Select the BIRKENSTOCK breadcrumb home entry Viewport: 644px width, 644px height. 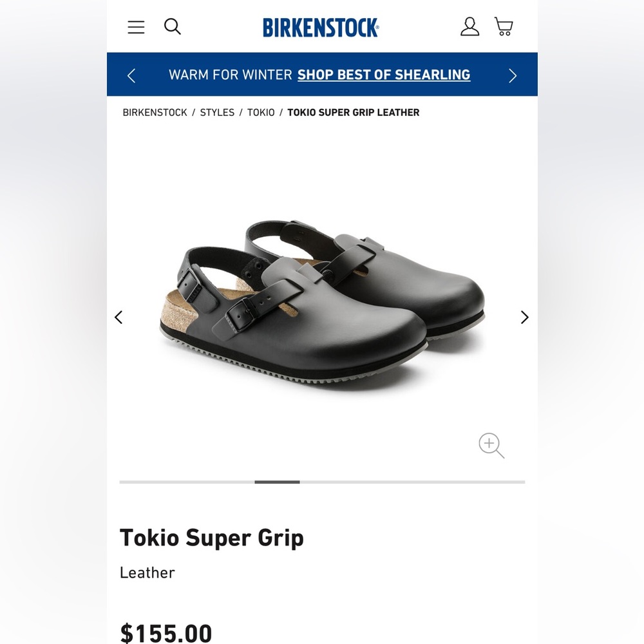pos(155,112)
